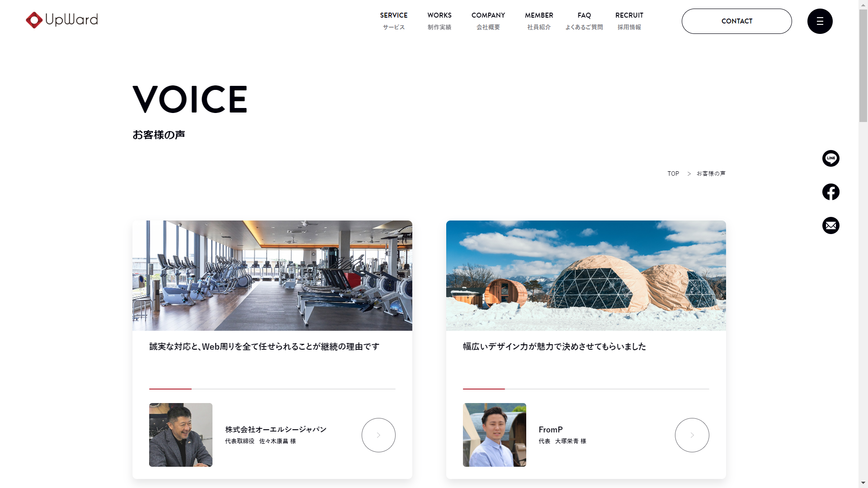Screen dimensions: 868x488
Task: Click the 幅広いデザイン力 article title
Action: pyautogui.click(x=554, y=347)
